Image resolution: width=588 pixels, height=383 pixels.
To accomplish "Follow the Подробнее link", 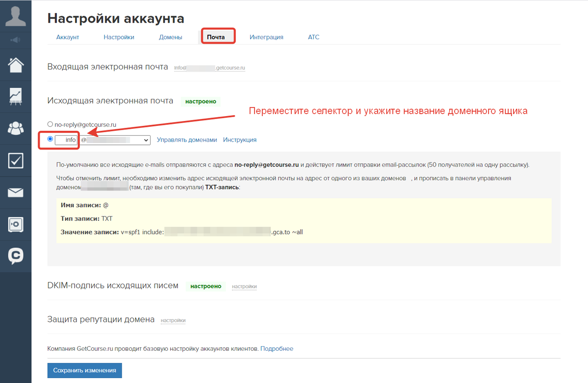I will [x=277, y=349].
